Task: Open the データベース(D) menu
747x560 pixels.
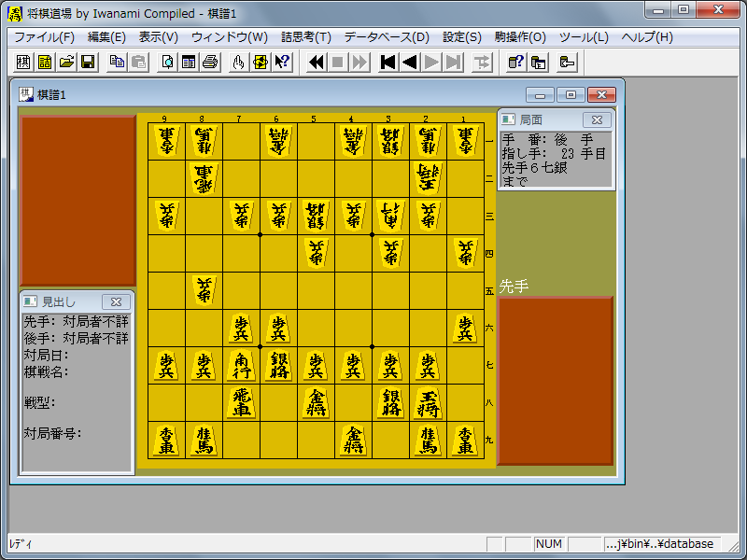Action: tap(387, 37)
